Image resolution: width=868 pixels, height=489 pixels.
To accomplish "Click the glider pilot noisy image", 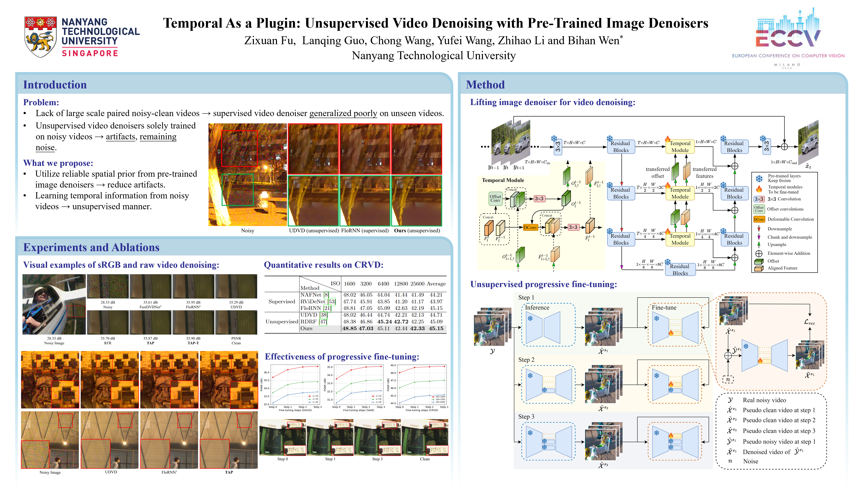I will pos(54,305).
